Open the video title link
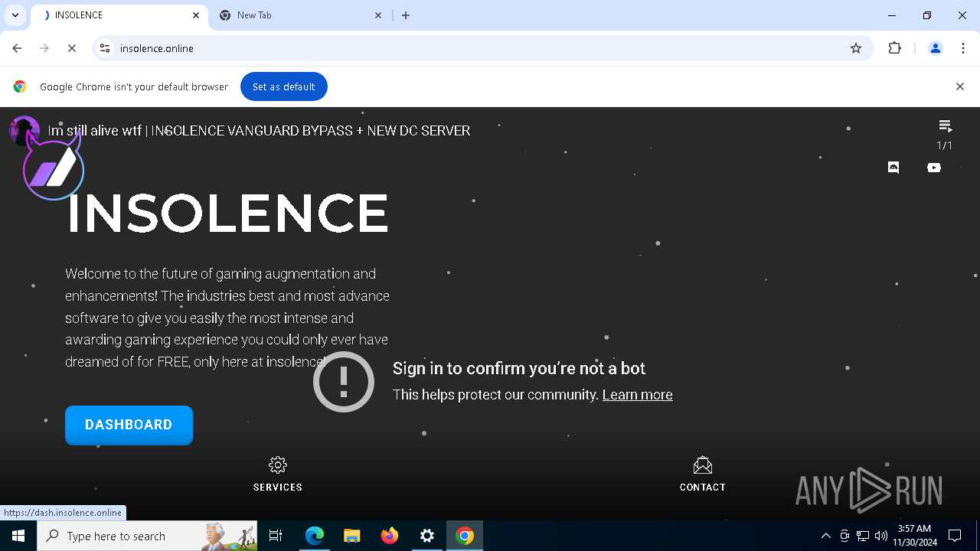980x551 pixels. (259, 131)
